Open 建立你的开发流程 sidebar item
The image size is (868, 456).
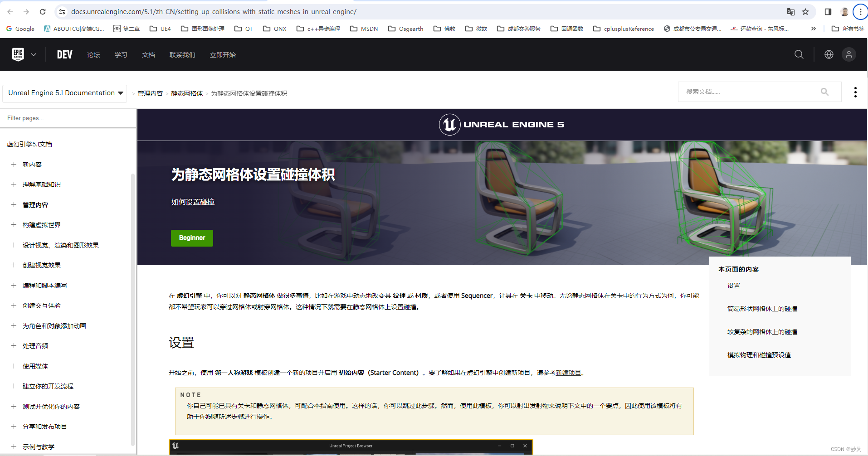click(x=48, y=386)
